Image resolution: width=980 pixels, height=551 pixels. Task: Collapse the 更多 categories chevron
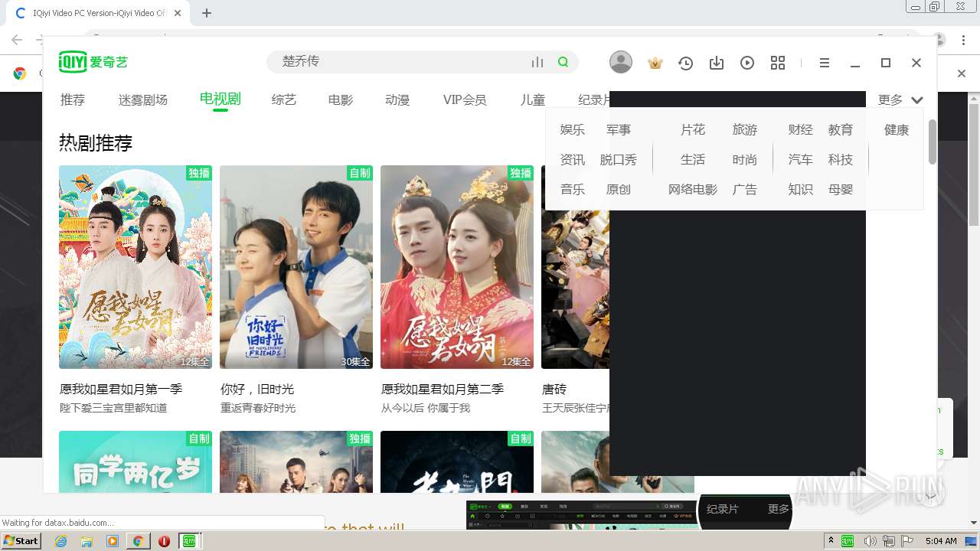pyautogui.click(x=917, y=99)
